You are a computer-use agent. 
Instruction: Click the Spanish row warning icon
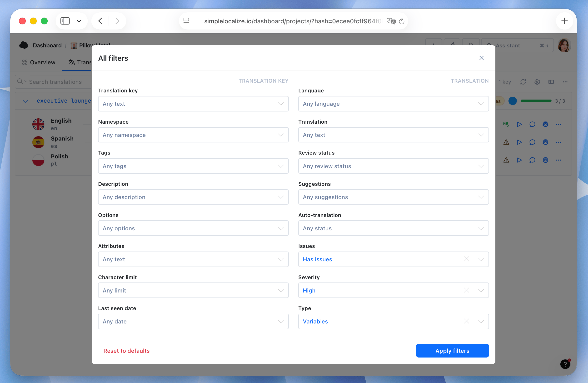(x=506, y=142)
